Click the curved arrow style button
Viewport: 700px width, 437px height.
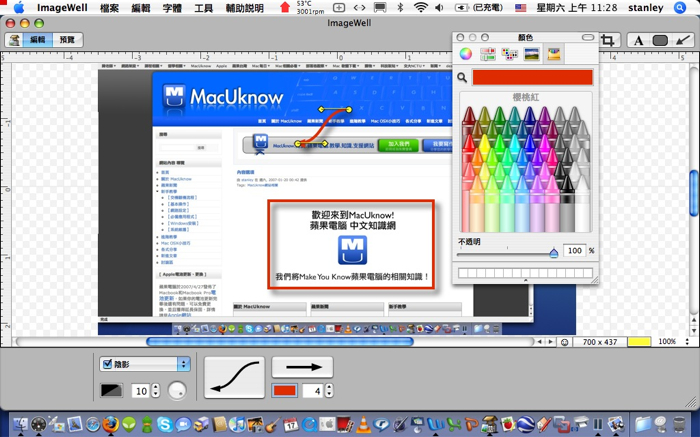click(x=235, y=377)
